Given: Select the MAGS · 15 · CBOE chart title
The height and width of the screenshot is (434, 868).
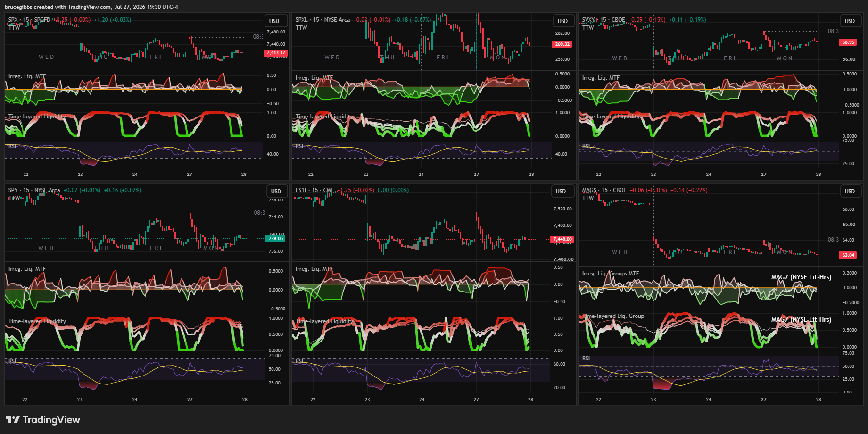Looking at the screenshot, I should pos(604,190).
